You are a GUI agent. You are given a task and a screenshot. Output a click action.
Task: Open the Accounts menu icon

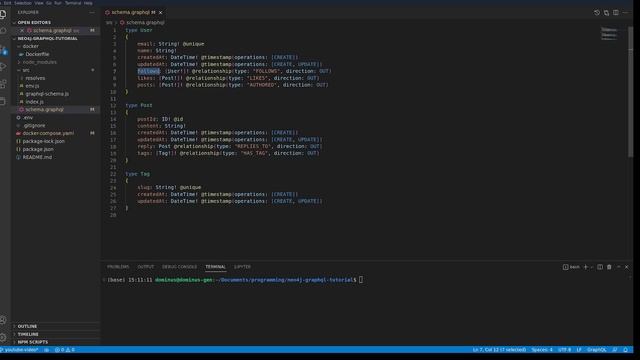[x=3, y=320]
